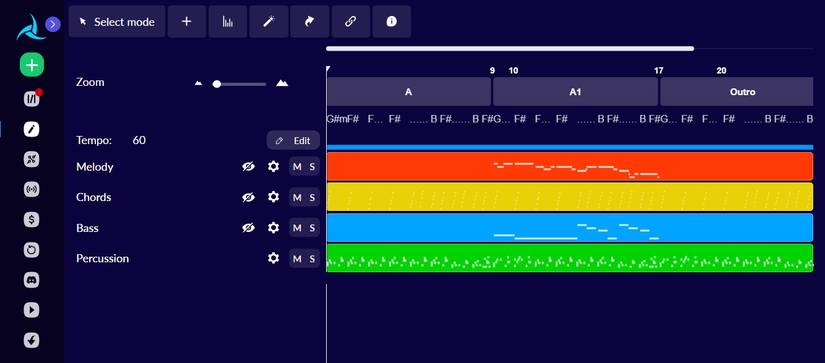Screen dimensions: 825x363
Task: Click the G#m chord label at start
Action: coord(336,119)
